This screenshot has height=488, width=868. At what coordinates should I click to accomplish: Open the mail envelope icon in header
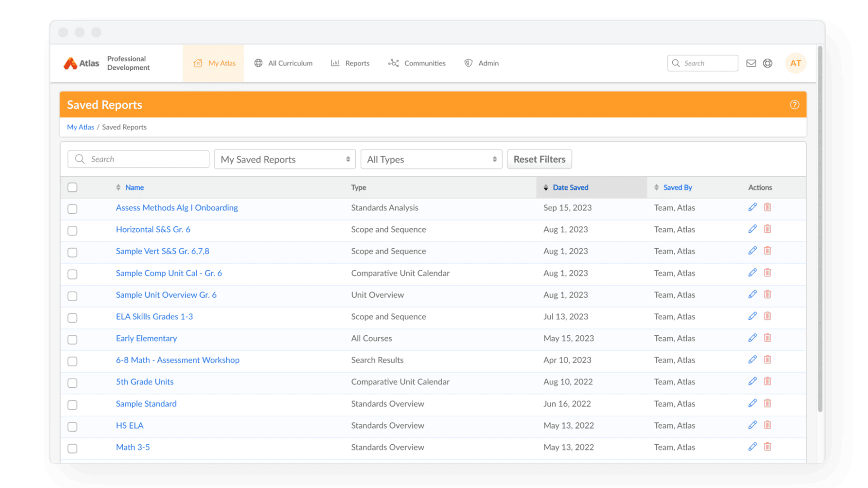(751, 63)
